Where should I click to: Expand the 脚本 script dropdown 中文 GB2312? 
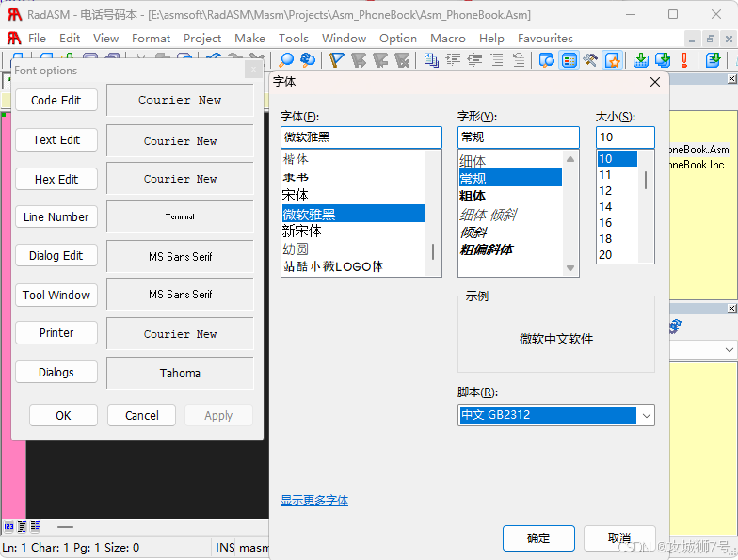[646, 415]
